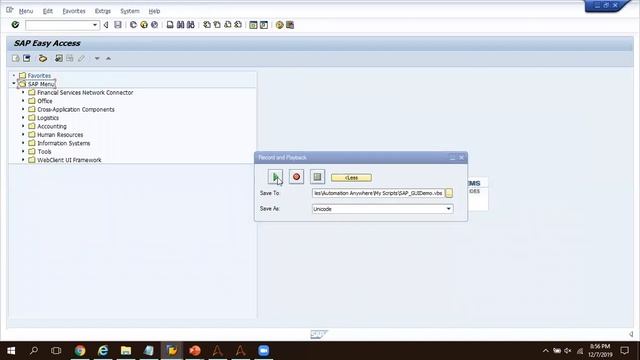Click the User Menu icon

pos(16,58)
